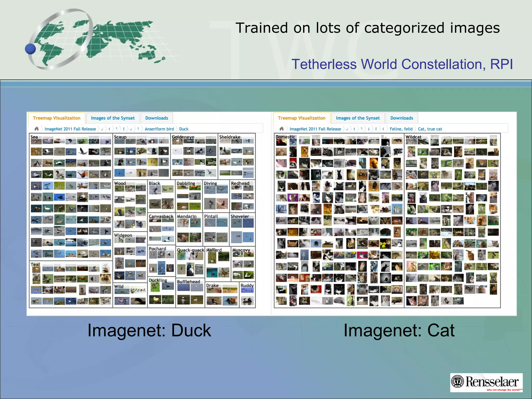Click left ImageNet 2011 Fall Release link
The height and width of the screenshot is (399, 532).
70,129
